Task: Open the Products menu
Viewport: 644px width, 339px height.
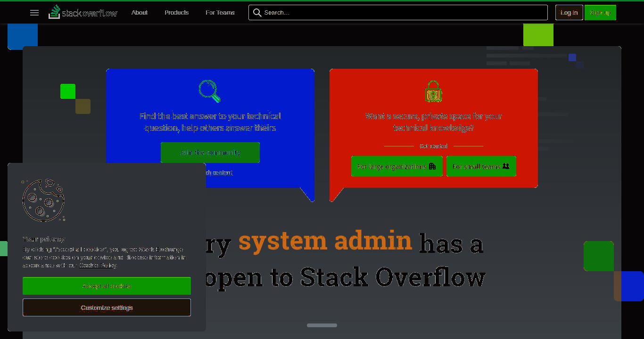Action: 177,13
